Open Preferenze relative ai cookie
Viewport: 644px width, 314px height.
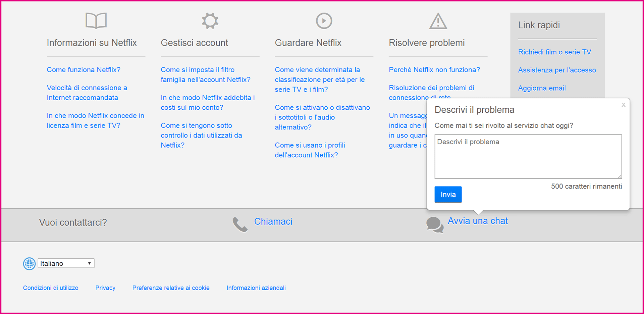point(171,288)
